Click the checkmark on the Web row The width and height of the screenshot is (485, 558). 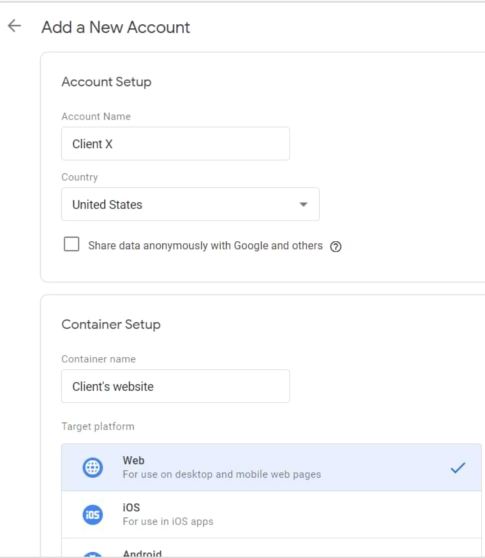point(458,468)
